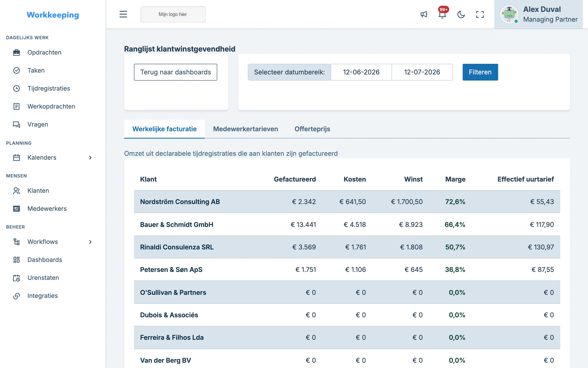Viewport: 588px width, 368px height.
Task: Expand the Kalenders submenu chevron
Action: pyautogui.click(x=90, y=158)
